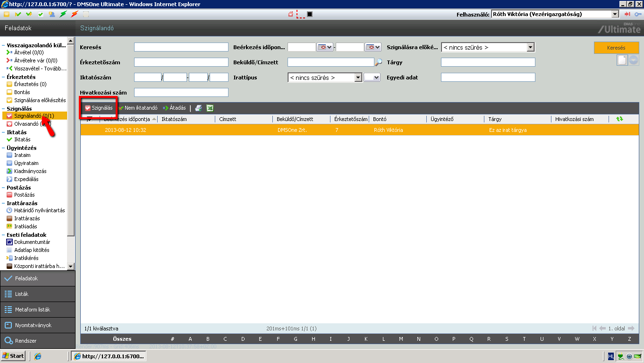Click the blue key icon at top right

pyautogui.click(x=637, y=14)
